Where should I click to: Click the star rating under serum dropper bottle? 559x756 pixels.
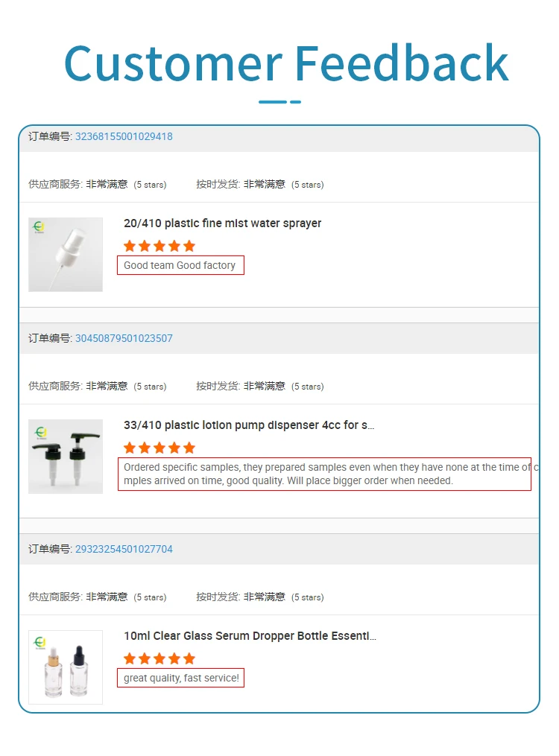point(160,659)
